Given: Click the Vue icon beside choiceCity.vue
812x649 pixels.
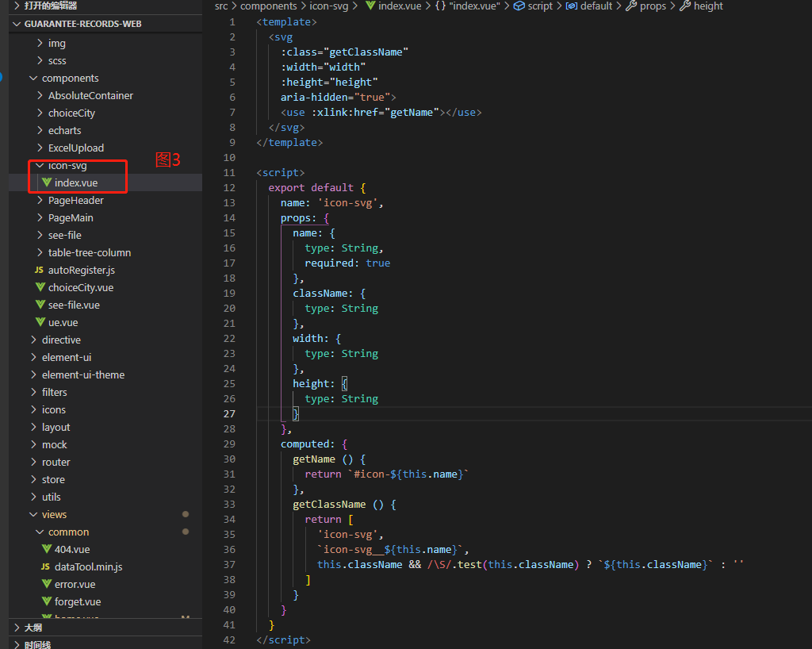Looking at the screenshot, I should pos(40,287).
